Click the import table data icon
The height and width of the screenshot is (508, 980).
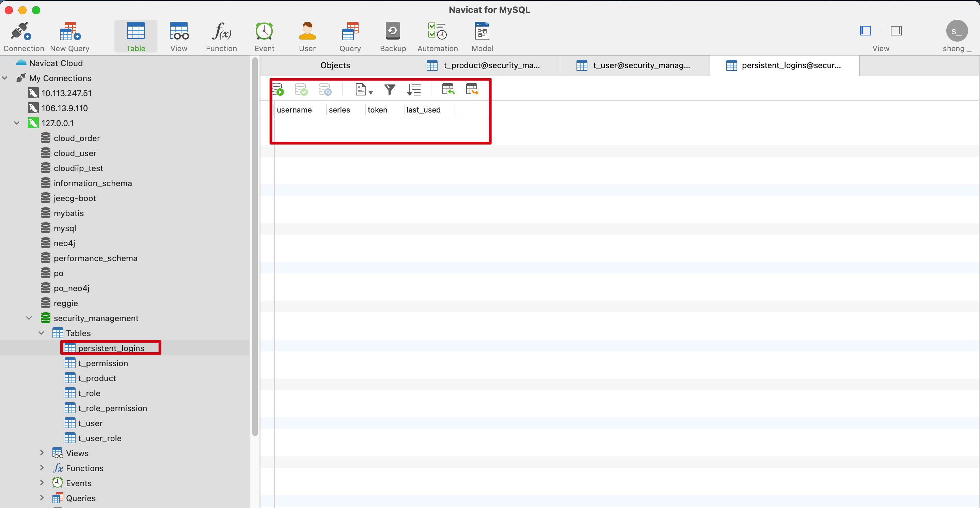point(448,90)
